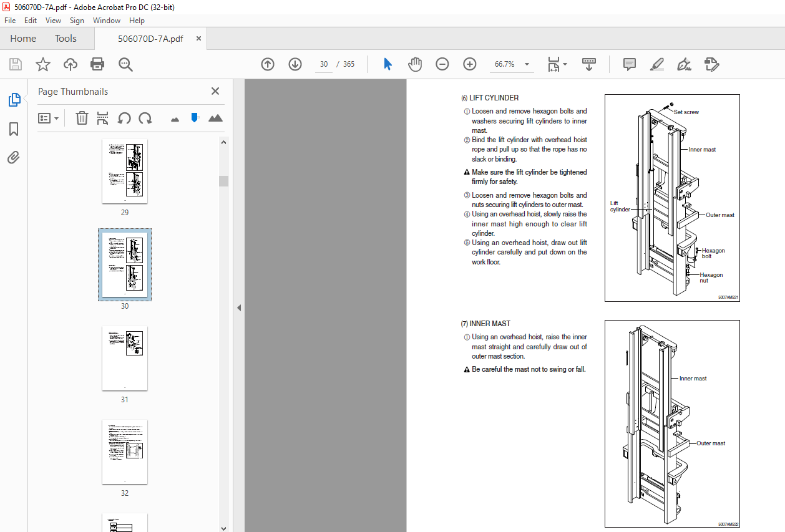Screen dimensions: 785x532
Task: Activate the hand pan tool
Action: click(x=415, y=64)
